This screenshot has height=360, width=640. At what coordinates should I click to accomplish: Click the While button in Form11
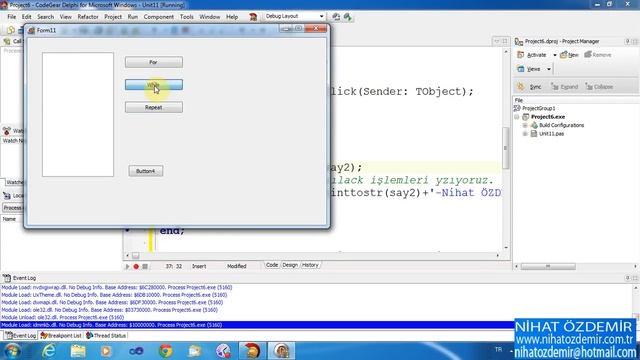point(153,84)
